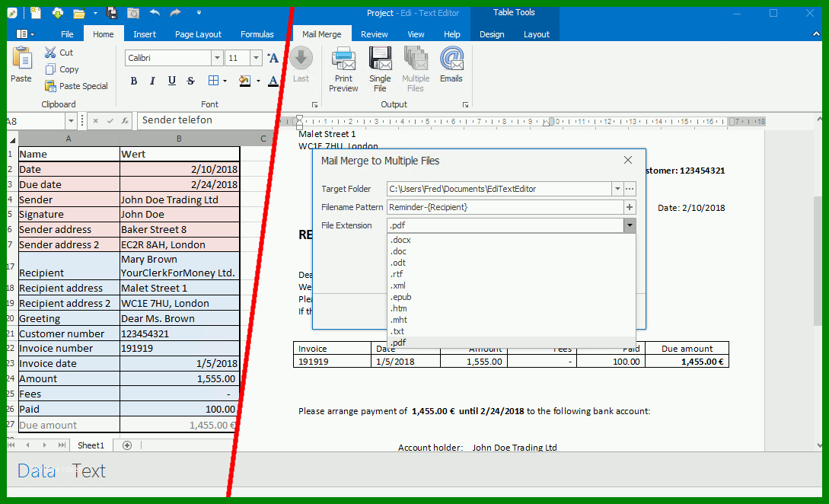Click the Filename Pattern input field
The image size is (829, 504).
505,207
